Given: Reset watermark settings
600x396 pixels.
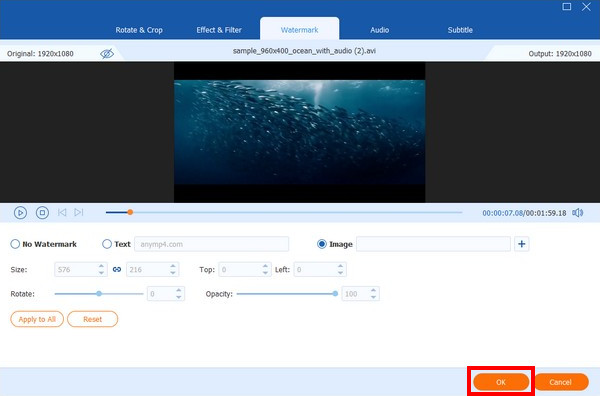Looking at the screenshot, I should point(93,319).
